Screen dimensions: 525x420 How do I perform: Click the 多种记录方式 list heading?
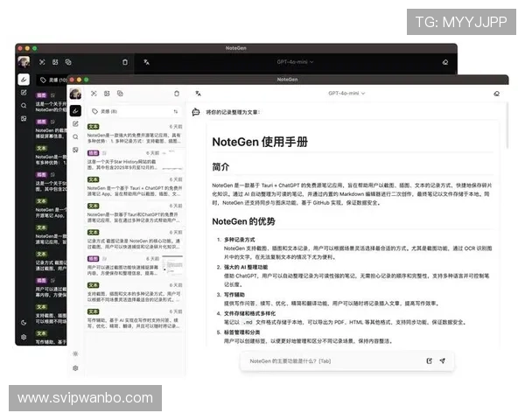pyautogui.click(x=239, y=240)
